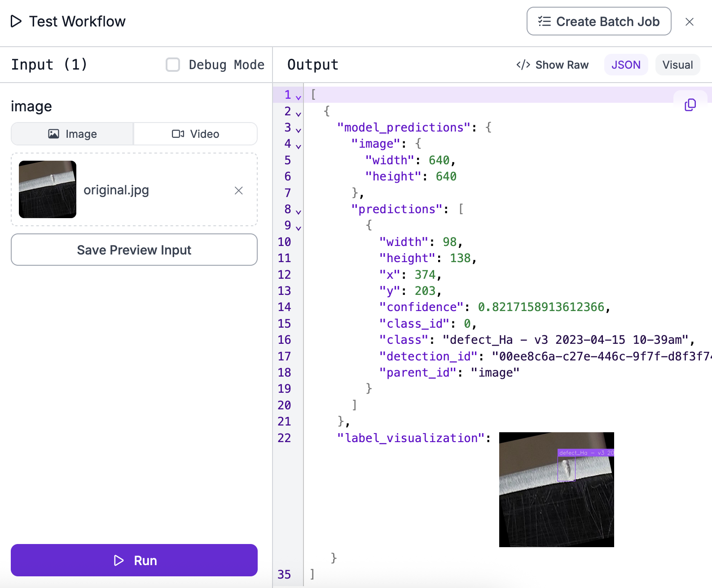Switch output to JSON view

(x=625, y=65)
